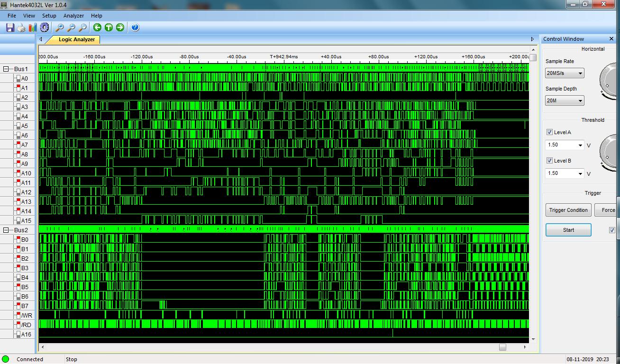
Task: Click the Save floppy disk icon
Action: pos(10,27)
